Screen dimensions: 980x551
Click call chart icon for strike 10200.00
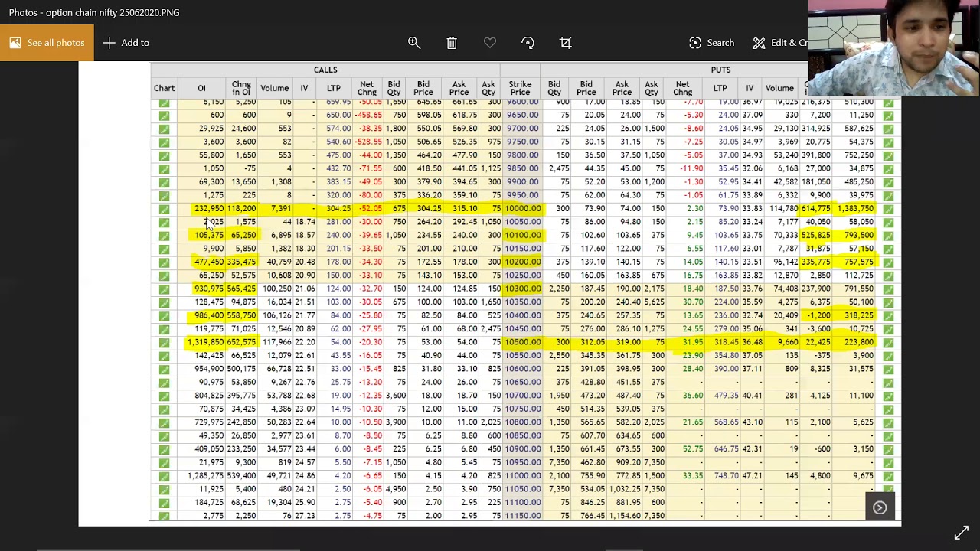click(164, 262)
